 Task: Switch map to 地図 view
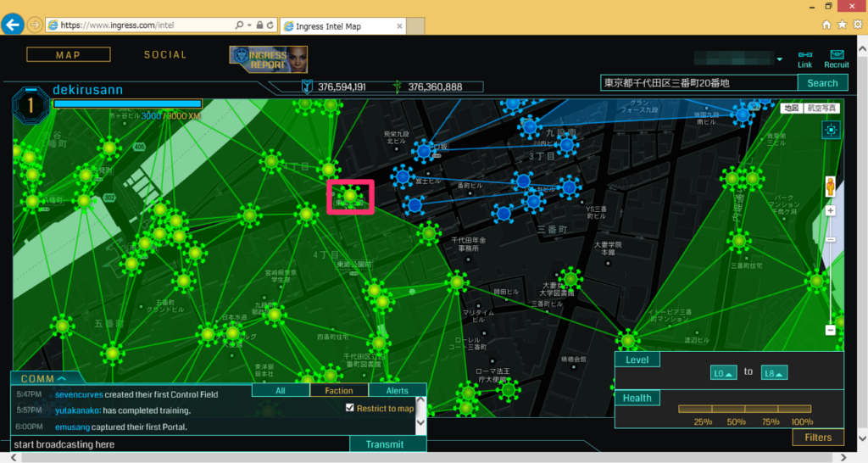tap(791, 108)
